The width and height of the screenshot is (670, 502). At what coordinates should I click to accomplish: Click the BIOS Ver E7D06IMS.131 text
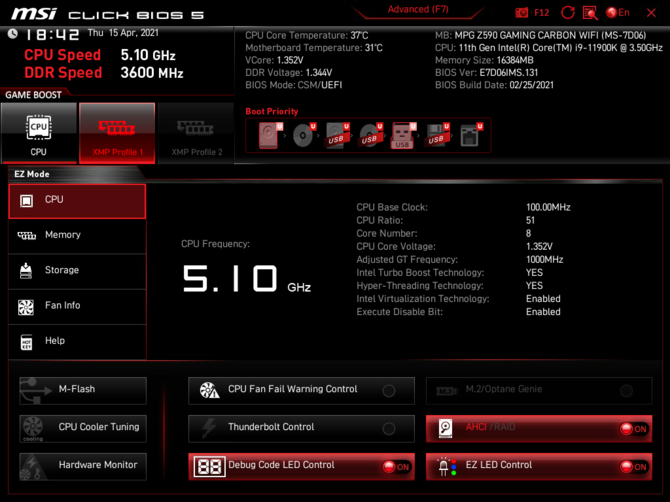(486, 73)
